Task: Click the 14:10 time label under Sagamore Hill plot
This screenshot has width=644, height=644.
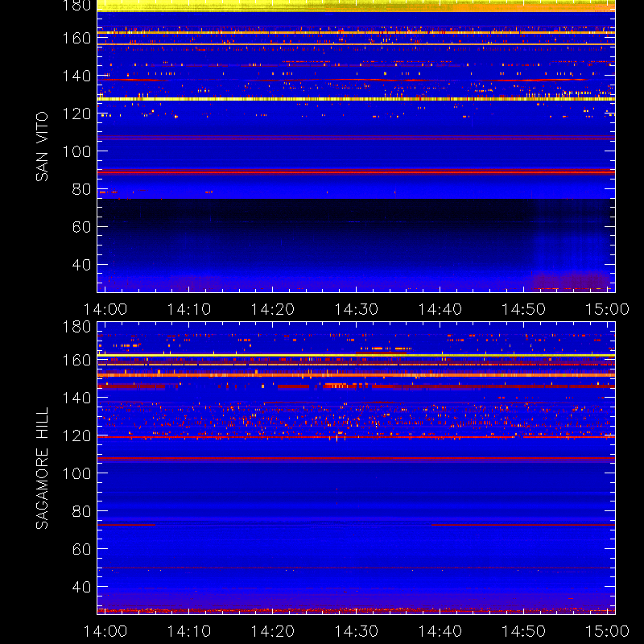Action: tap(189, 631)
